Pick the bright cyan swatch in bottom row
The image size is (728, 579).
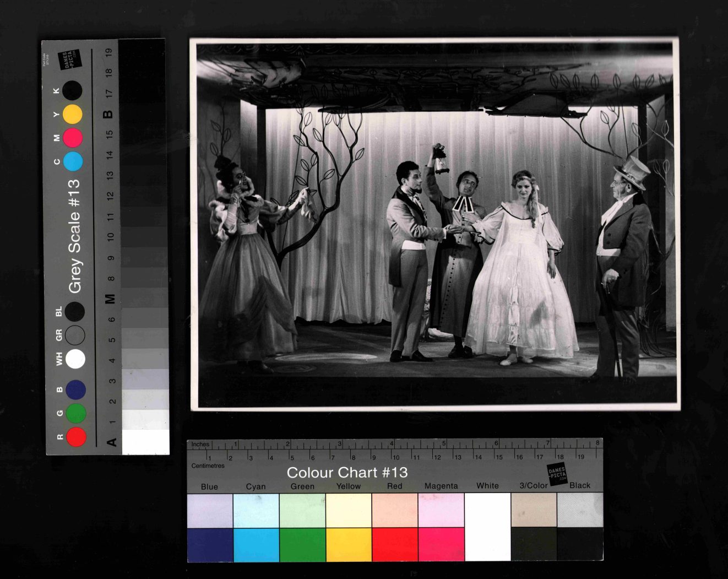pos(256,544)
